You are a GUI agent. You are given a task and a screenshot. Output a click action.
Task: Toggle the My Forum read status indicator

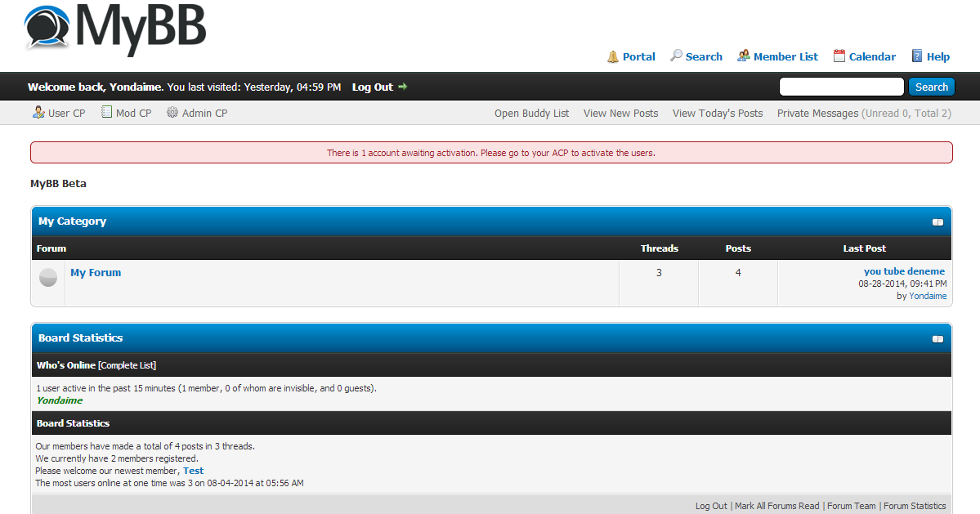(x=47, y=277)
